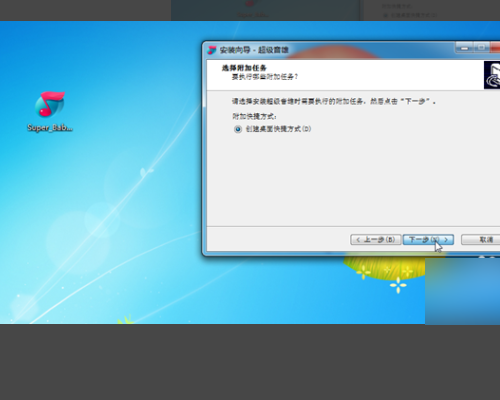Image resolution: width=500 pixels, height=400 pixels.
Task: Minimize the installer wizard window
Action: (464, 48)
